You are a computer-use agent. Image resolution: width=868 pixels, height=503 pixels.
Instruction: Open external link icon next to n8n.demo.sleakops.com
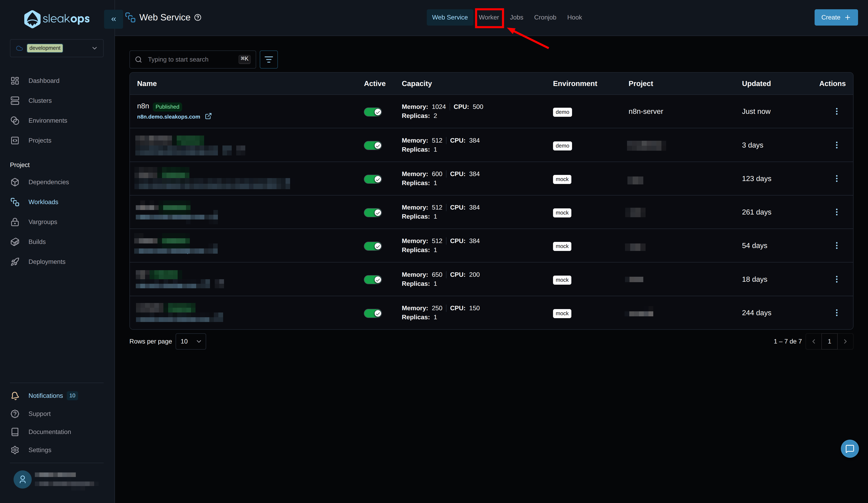pos(208,117)
